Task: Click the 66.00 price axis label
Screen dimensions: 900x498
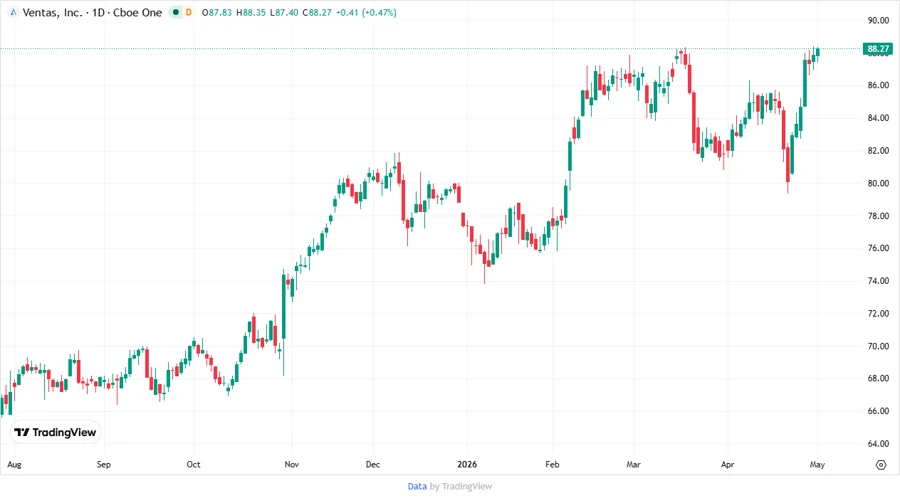Action: click(878, 411)
